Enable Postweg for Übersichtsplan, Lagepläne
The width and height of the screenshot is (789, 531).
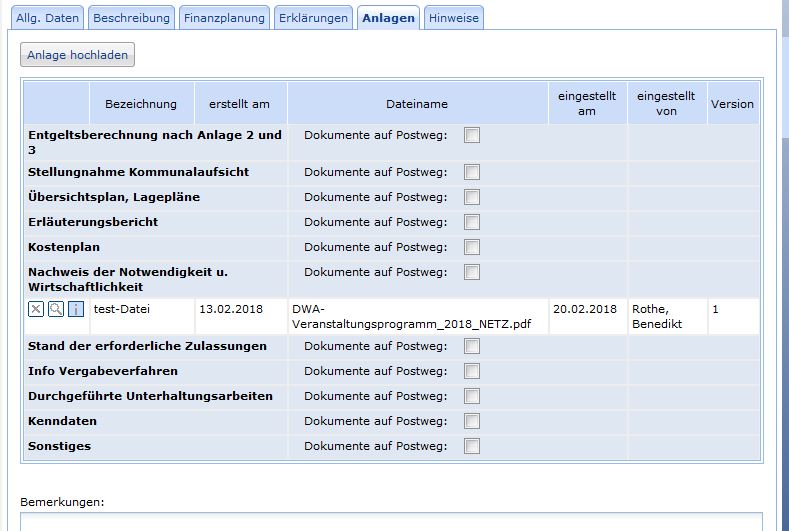click(x=472, y=197)
